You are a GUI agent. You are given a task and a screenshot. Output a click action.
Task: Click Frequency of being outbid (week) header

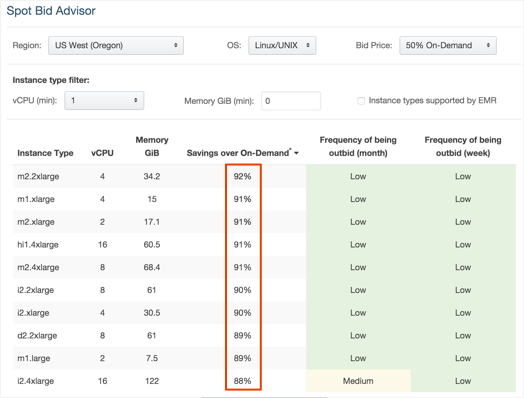(x=463, y=146)
